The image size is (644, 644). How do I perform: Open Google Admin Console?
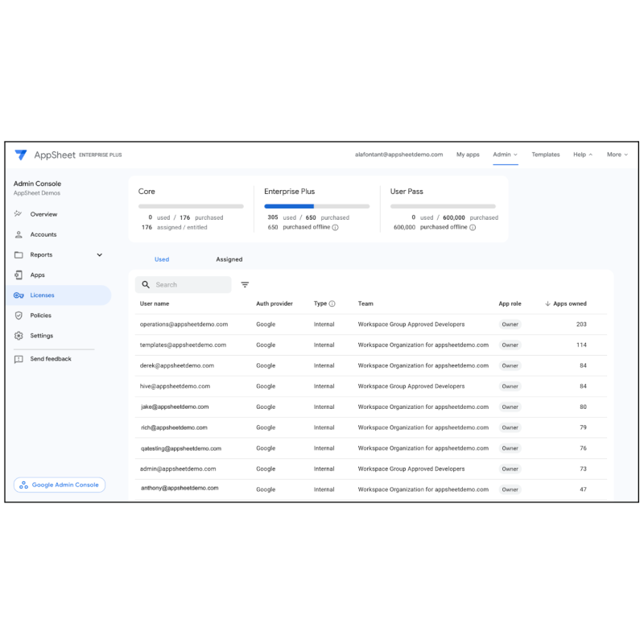tap(60, 485)
